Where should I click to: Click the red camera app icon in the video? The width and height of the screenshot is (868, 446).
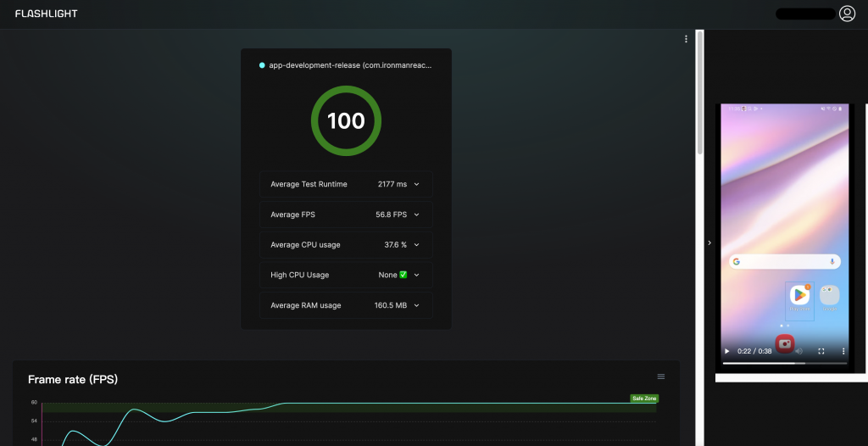click(785, 344)
